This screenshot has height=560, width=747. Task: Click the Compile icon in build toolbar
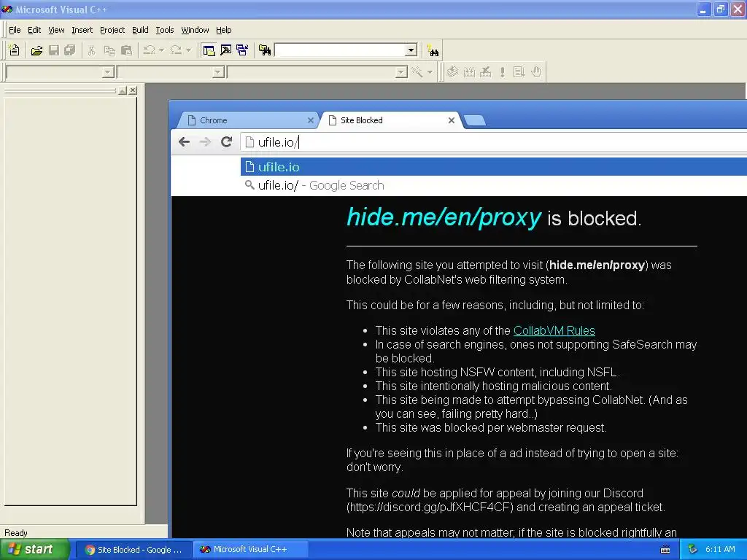point(452,72)
